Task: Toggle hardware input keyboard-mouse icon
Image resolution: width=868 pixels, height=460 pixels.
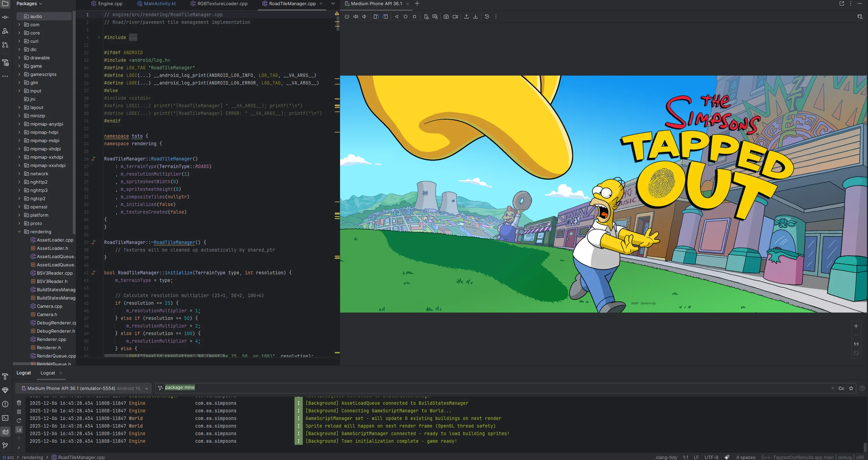Action: pyautogui.click(x=435, y=17)
